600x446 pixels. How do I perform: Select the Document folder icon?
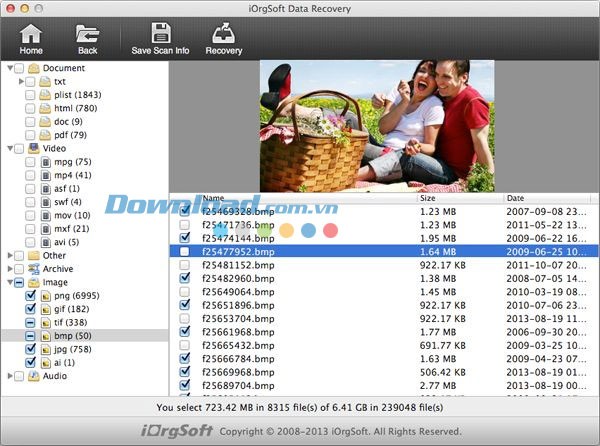(x=34, y=68)
